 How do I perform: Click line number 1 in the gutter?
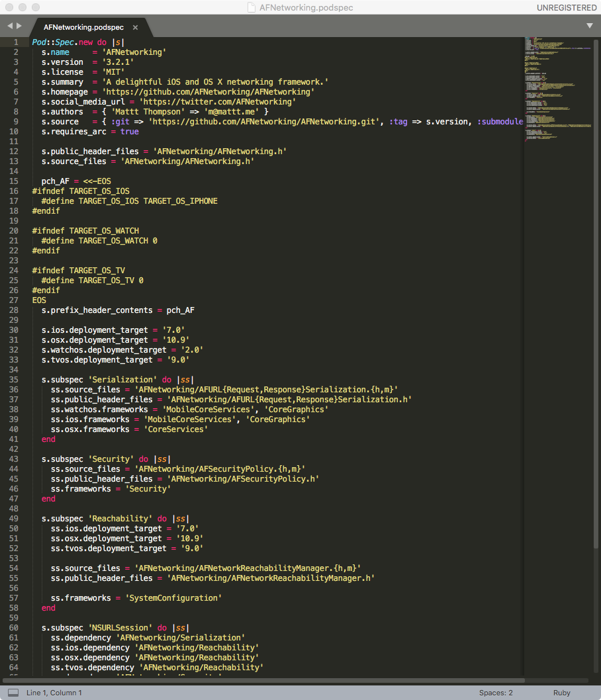(16, 42)
